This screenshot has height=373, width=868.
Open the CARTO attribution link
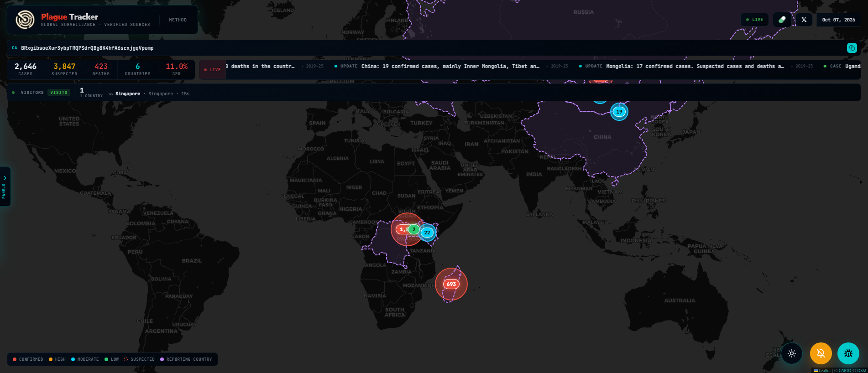pyautogui.click(x=845, y=371)
